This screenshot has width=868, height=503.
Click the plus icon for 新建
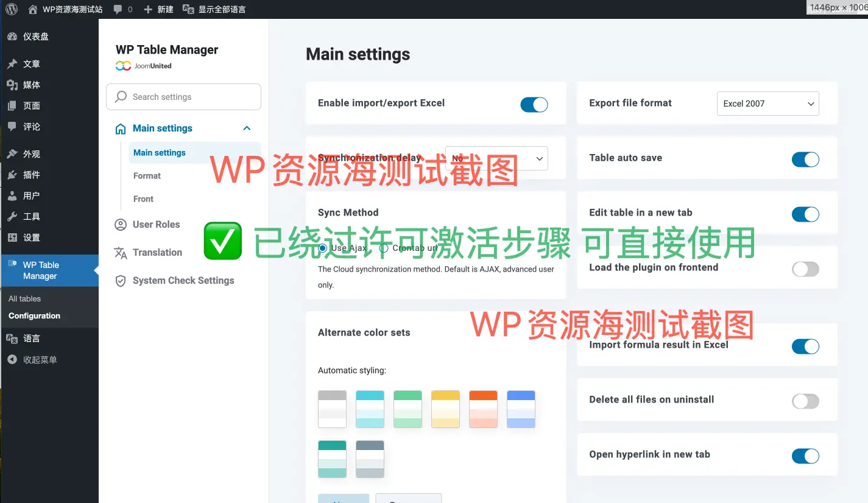pyautogui.click(x=148, y=9)
